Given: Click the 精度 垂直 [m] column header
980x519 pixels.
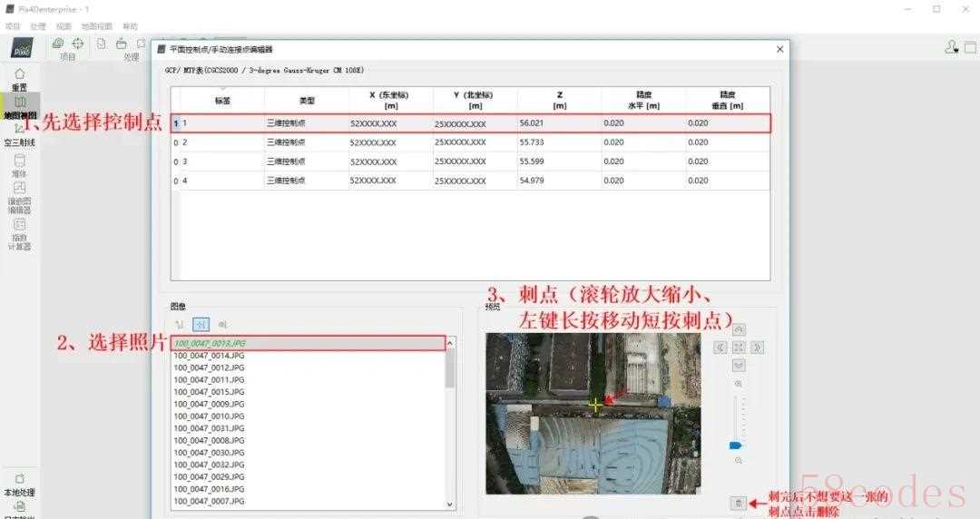Looking at the screenshot, I should 728,100.
